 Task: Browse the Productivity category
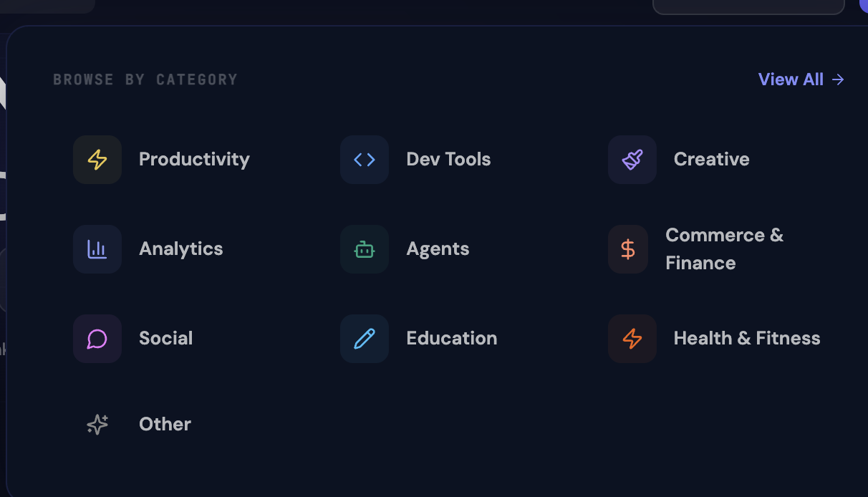(194, 159)
